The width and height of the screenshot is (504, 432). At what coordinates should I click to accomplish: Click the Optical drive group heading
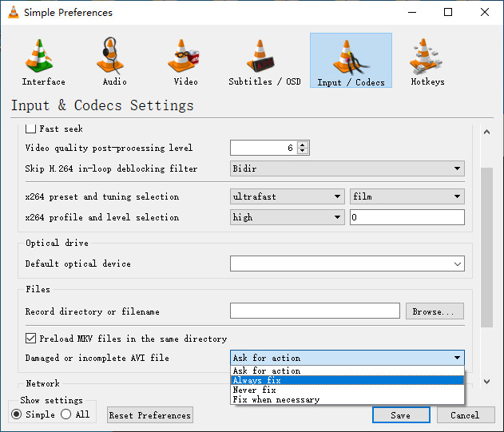pos(57,243)
